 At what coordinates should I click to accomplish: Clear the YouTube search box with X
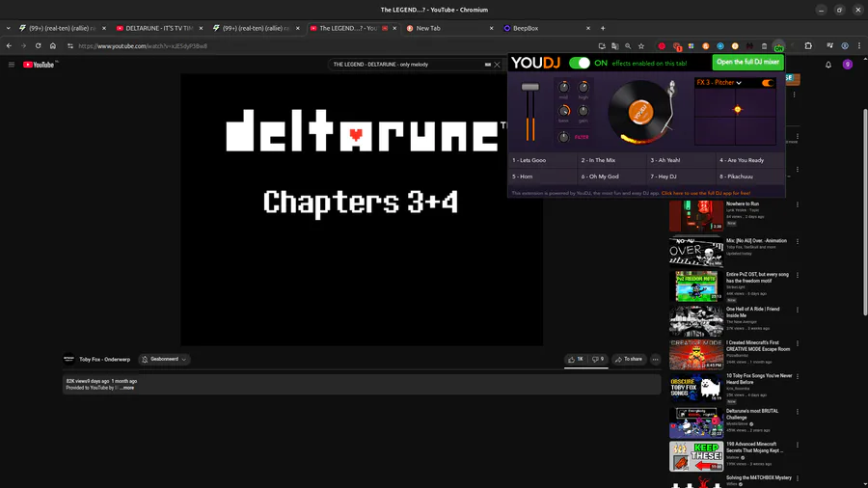(x=497, y=65)
